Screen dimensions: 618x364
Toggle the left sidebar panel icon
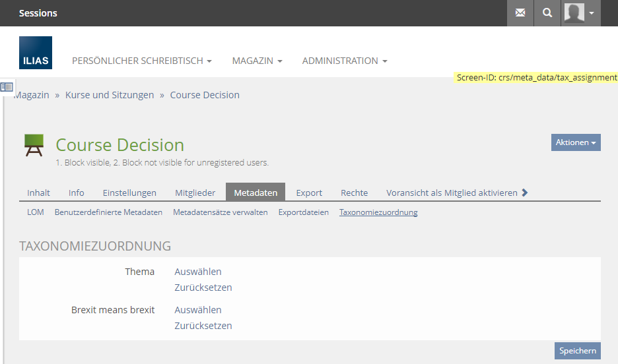[7, 87]
